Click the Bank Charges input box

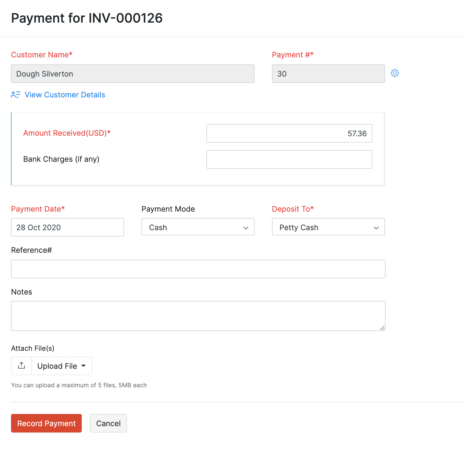point(289,159)
